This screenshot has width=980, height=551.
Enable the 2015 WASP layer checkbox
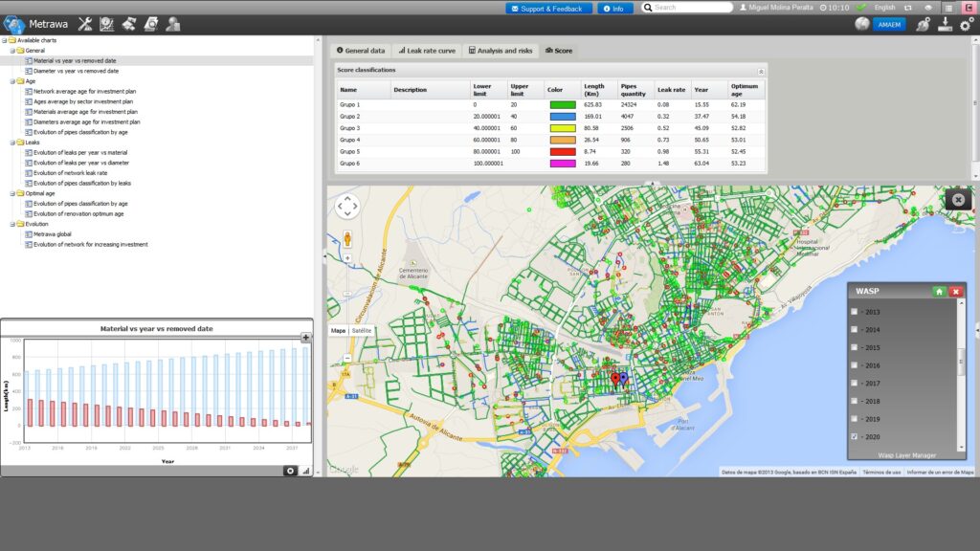click(x=855, y=347)
